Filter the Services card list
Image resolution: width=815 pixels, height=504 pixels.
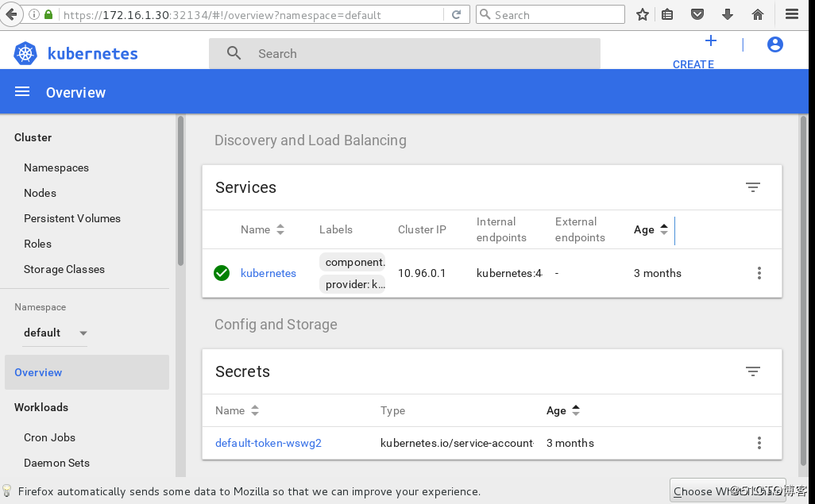coord(752,187)
